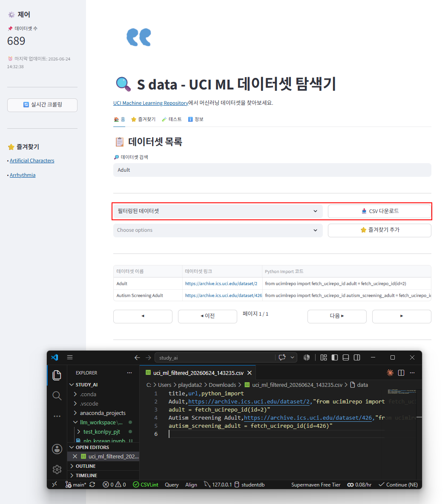
Task: Go back with the VS Code arrow
Action: tap(137, 357)
